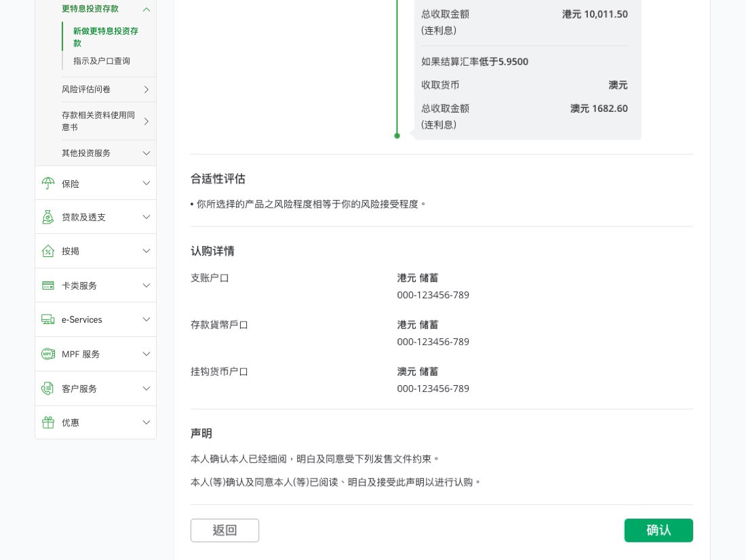
Task: Click the 如果结算汇率低于5.9500 text
Action: [475, 62]
